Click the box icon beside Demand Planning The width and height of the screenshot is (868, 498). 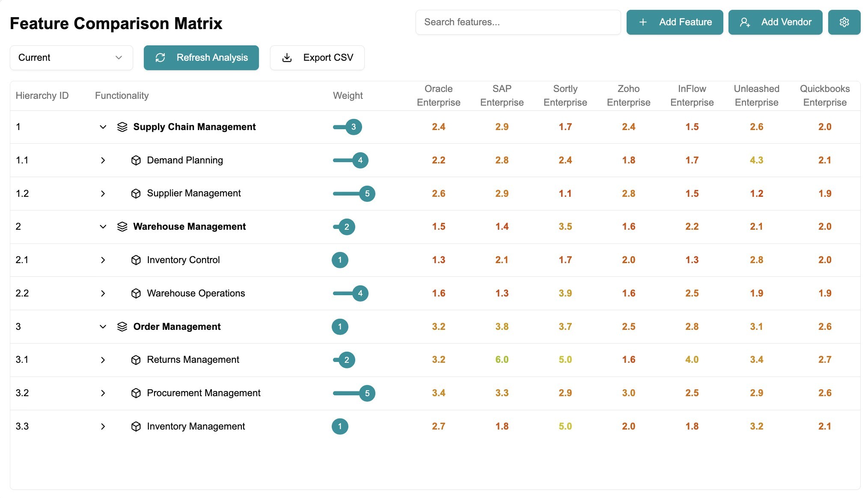(136, 160)
